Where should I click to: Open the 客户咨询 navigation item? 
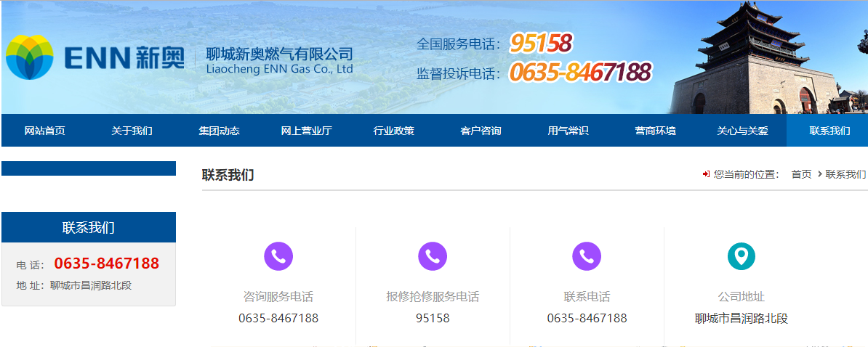pos(481,131)
